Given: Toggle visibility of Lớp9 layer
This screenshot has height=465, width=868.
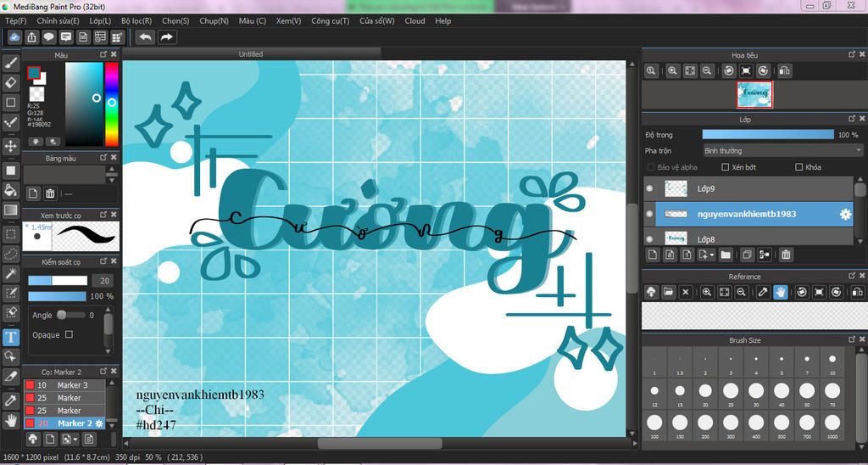Looking at the screenshot, I should click(x=649, y=188).
